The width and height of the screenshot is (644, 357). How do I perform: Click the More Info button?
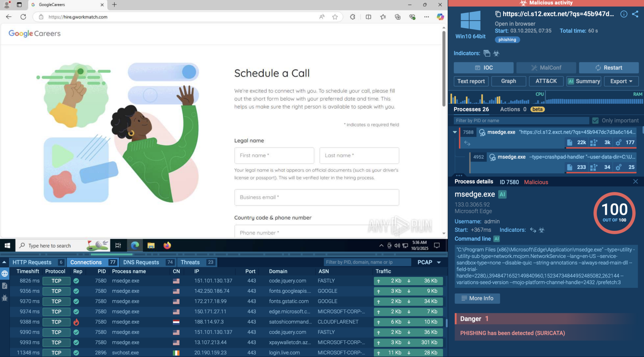pyautogui.click(x=477, y=298)
